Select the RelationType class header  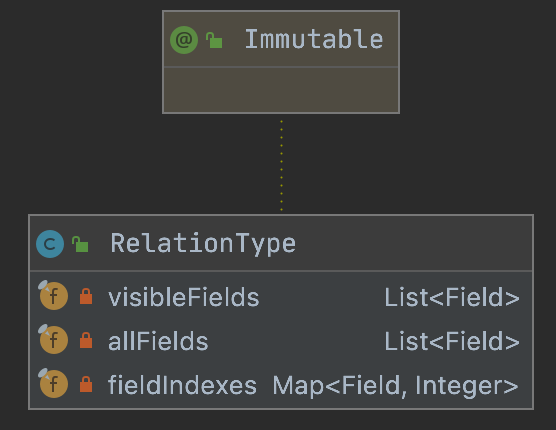coord(281,243)
